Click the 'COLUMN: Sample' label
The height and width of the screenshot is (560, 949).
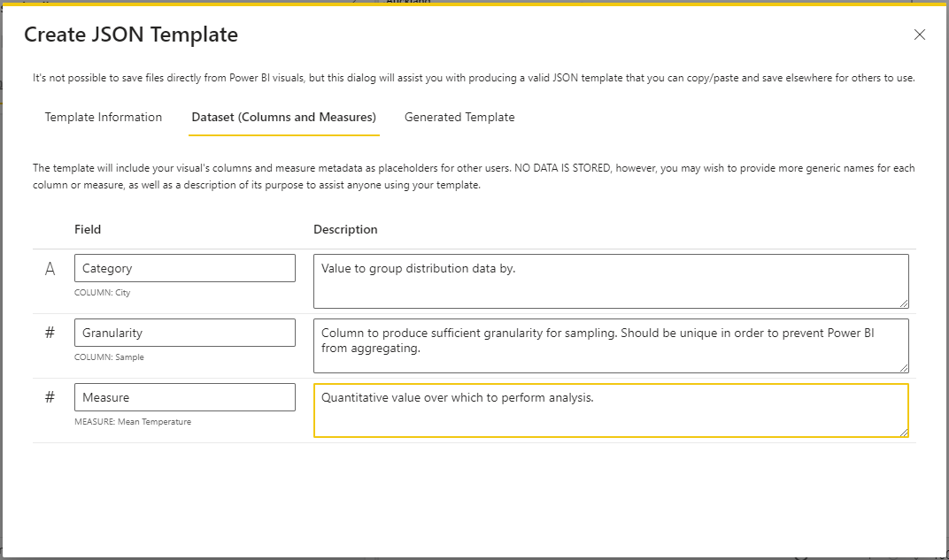click(x=109, y=357)
